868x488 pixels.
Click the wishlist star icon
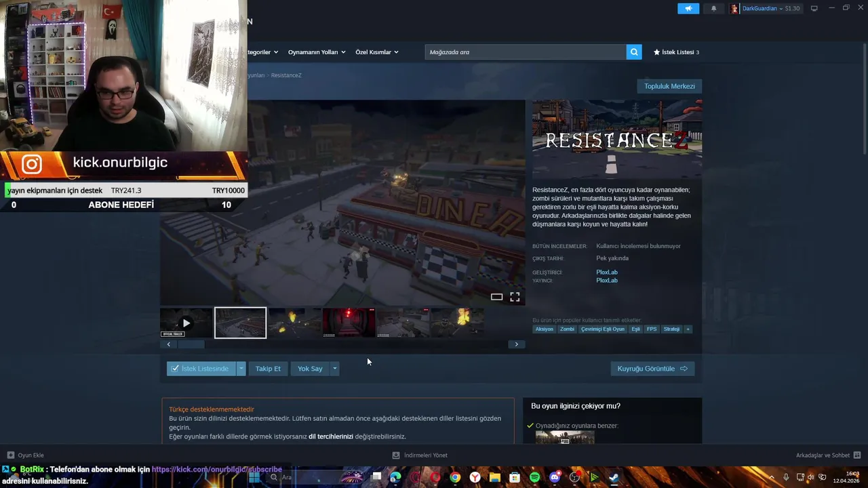coord(656,52)
